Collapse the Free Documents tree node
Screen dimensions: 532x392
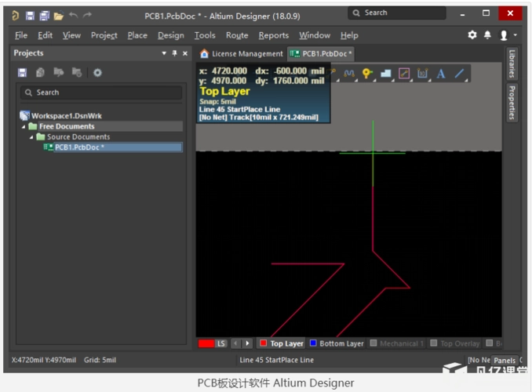[x=24, y=126]
